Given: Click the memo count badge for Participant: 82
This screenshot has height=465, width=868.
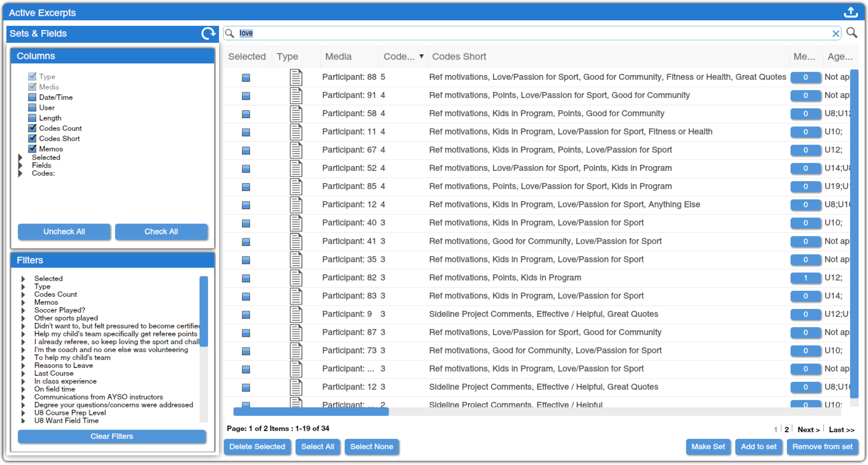Looking at the screenshot, I should tap(805, 278).
